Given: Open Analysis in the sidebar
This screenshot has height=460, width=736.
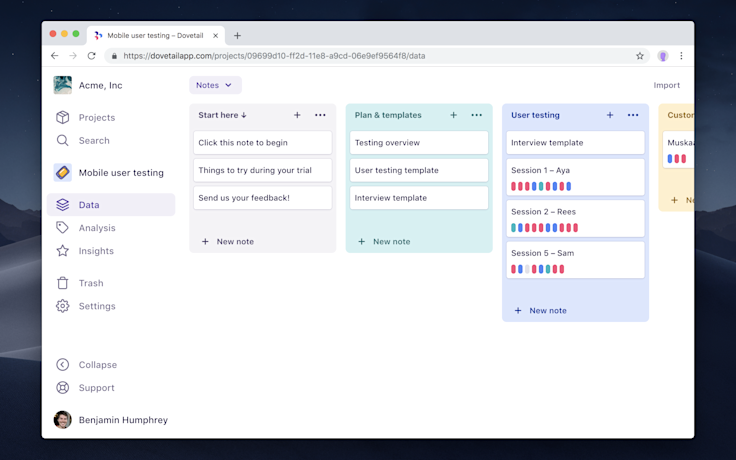Looking at the screenshot, I should point(97,228).
